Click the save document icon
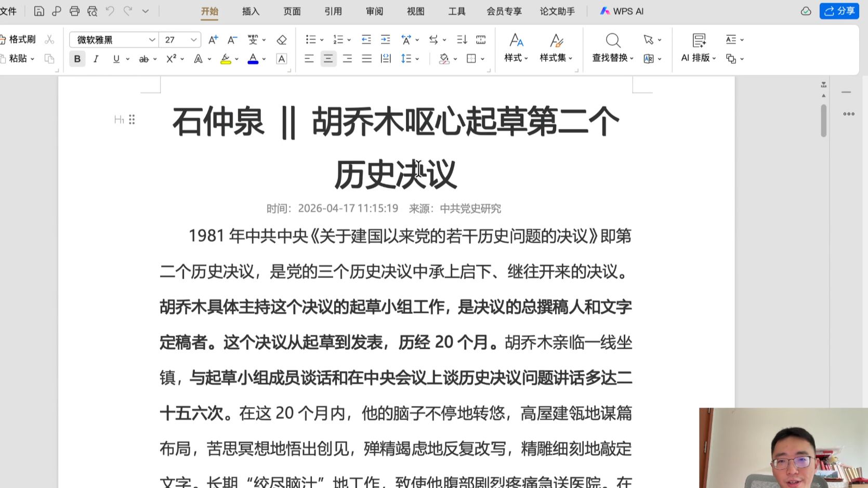 point(39,11)
